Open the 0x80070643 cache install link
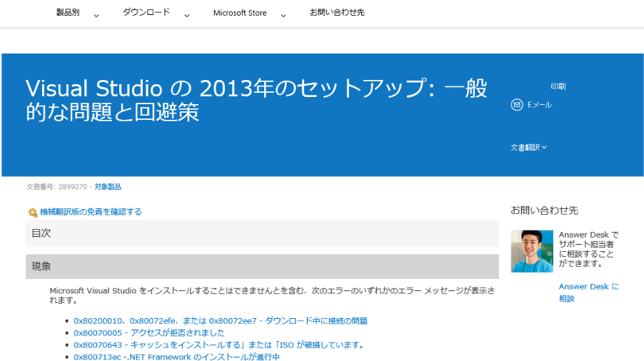 pos(220,345)
